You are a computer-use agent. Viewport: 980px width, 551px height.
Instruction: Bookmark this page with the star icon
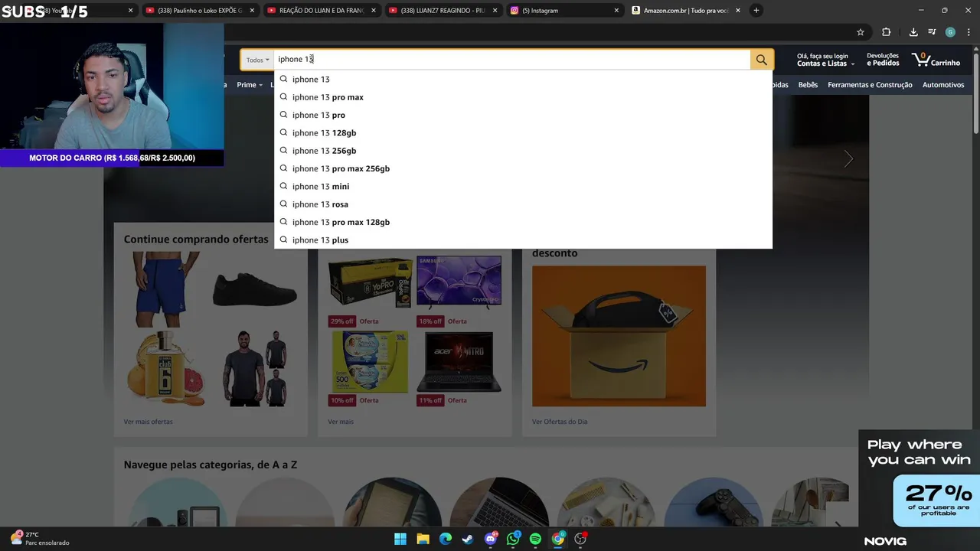pyautogui.click(x=861, y=32)
